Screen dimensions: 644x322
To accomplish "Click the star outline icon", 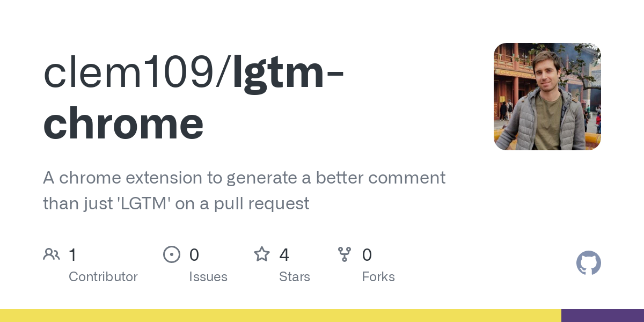I will 262,254.
